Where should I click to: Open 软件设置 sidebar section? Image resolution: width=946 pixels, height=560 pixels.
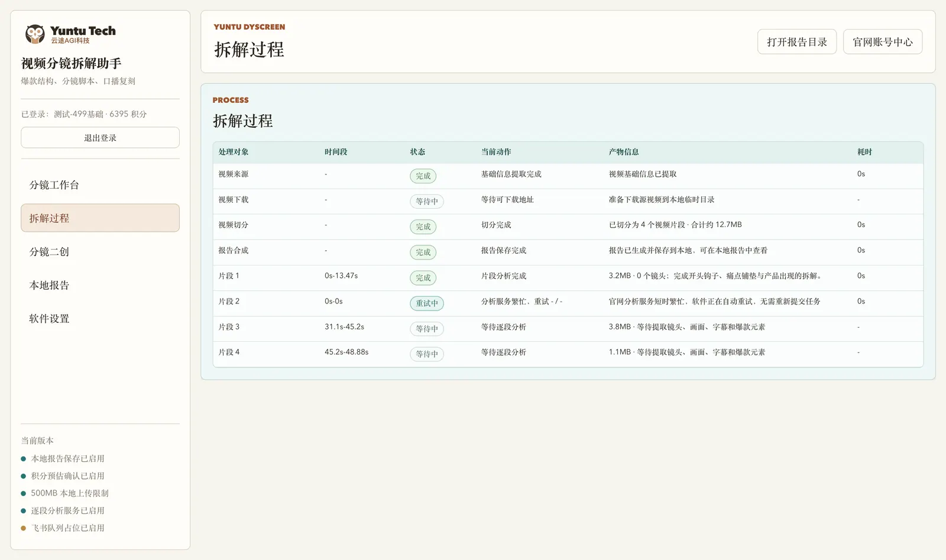100,318
